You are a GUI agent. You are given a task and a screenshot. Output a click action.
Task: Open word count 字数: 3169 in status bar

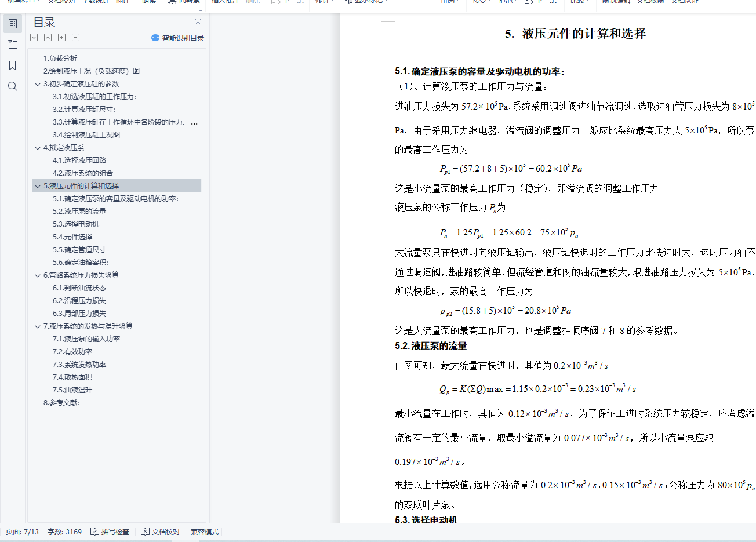64,532
